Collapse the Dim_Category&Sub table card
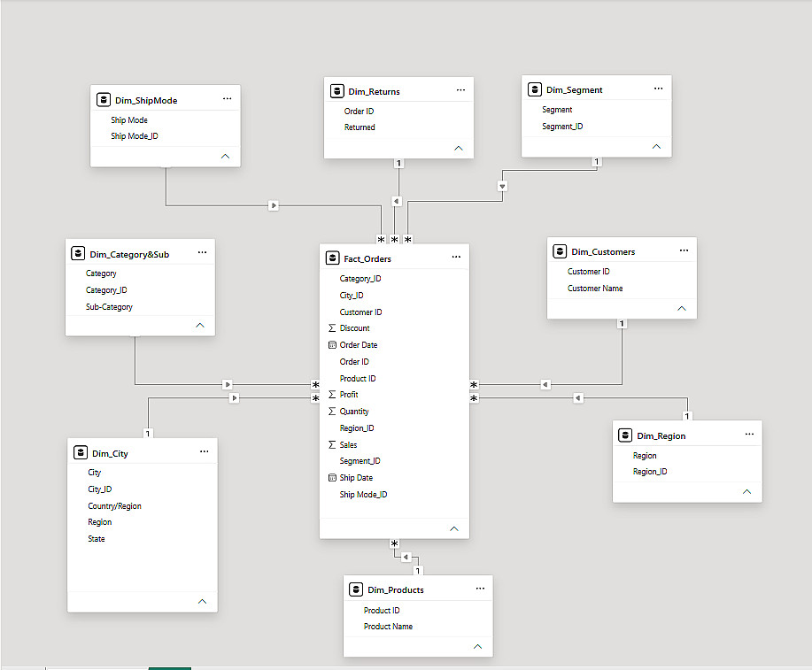 [200, 325]
